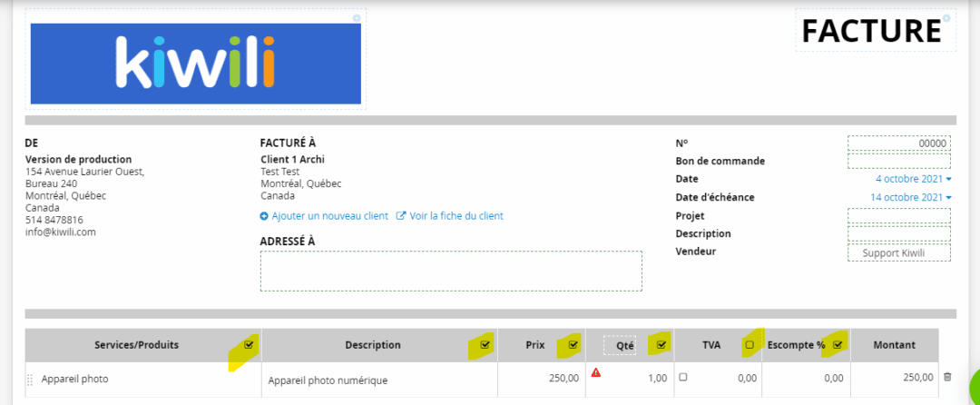Viewport: 980px width, 405px height.
Task: Open the gear icon beside FACTURE title
Action: point(946,18)
